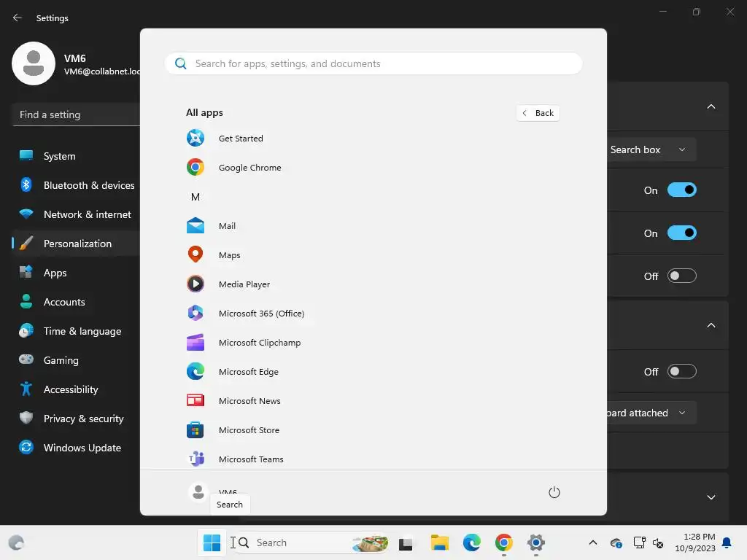Click the Start menu search field
This screenshot has height=560, width=747.
coord(373,63)
